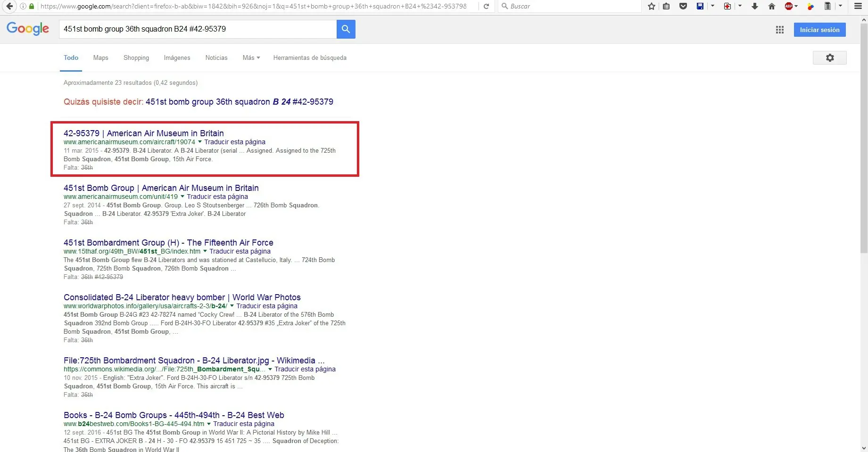
Task: Open Books B-24 Bomb Groups B-24 Best Web result
Action: (x=174, y=415)
